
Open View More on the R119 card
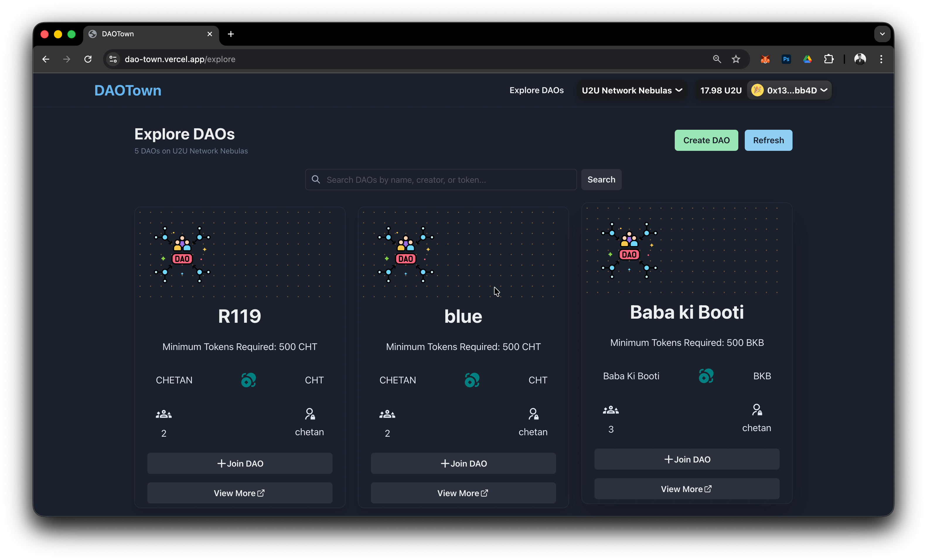pyautogui.click(x=240, y=493)
